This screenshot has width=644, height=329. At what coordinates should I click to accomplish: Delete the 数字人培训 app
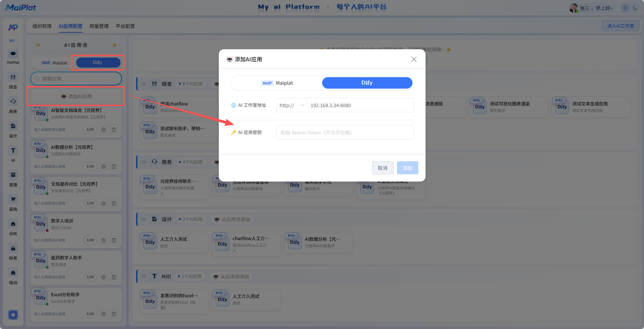(114, 240)
